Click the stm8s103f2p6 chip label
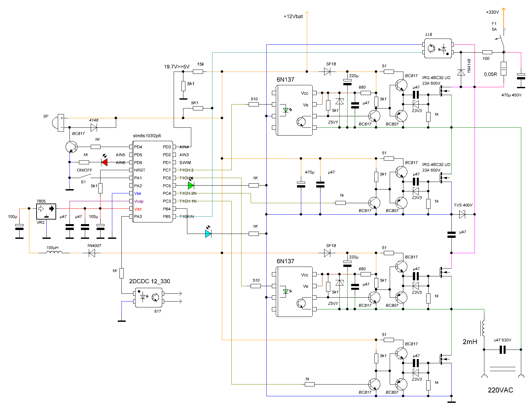532x410 pixels. coord(147,136)
